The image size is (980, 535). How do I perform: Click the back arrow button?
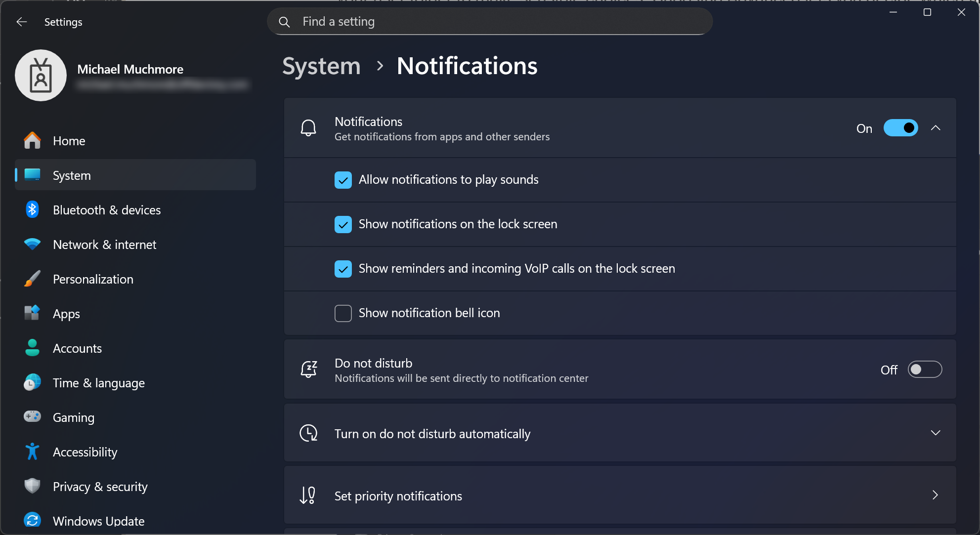point(22,21)
